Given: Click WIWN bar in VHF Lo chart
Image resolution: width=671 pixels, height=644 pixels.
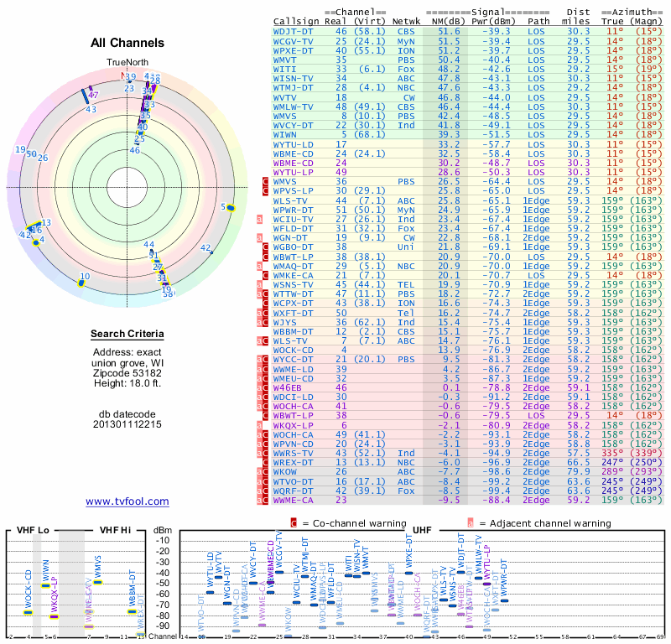Looking at the screenshot, I should click(45, 585).
